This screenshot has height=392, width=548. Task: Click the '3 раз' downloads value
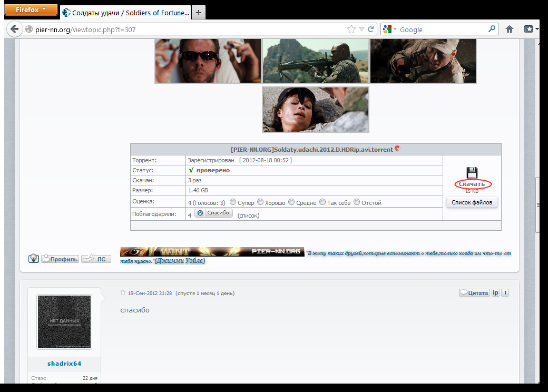click(x=194, y=180)
